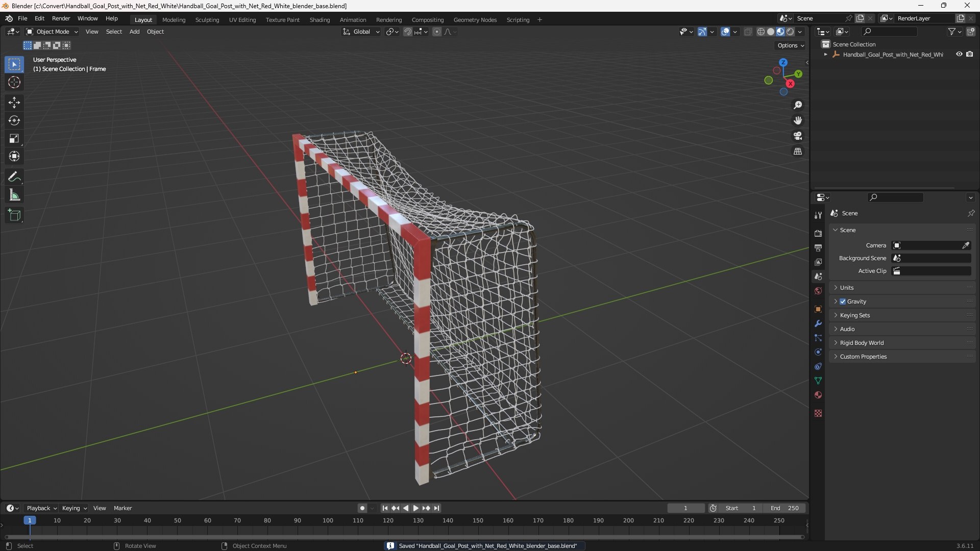The image size is (980, 551).
Task: Expand Handball_Goal_Post collection in outliner
Action: click(826, 55)
